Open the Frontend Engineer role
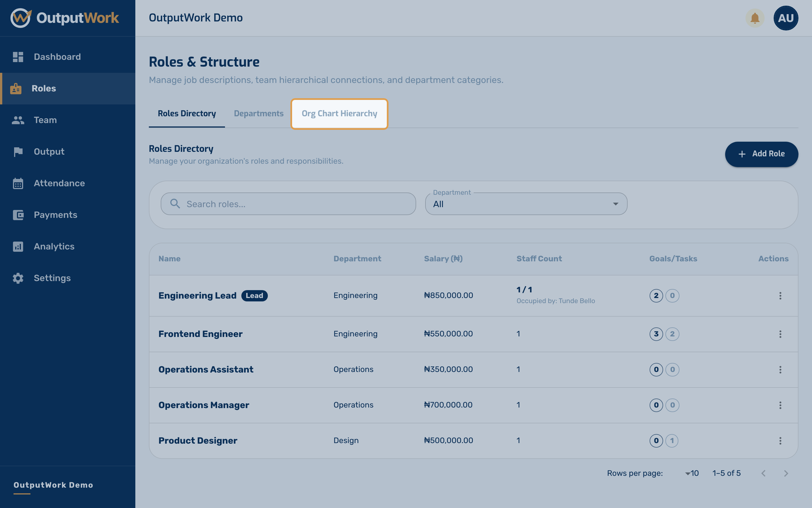The height and width of the screenshot is (508, 812). (200, 334)
